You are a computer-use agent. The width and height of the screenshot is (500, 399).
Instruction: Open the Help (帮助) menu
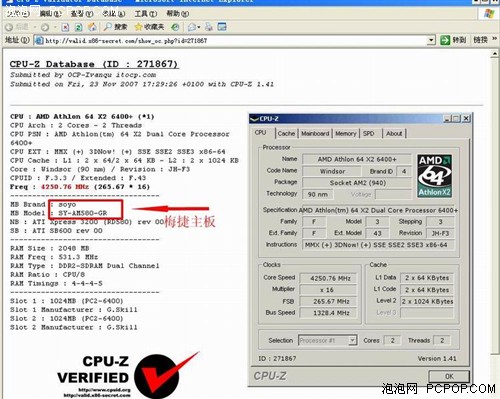[x=177, y=14]
